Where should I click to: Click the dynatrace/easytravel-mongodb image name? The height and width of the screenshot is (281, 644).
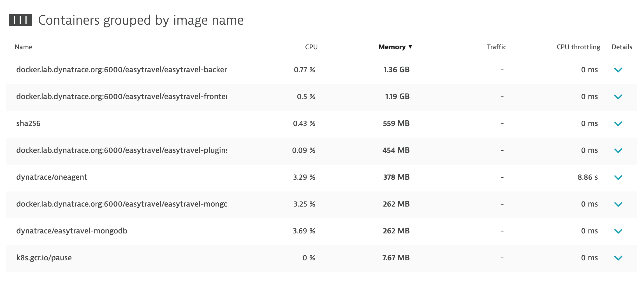(x=72, y=231)
